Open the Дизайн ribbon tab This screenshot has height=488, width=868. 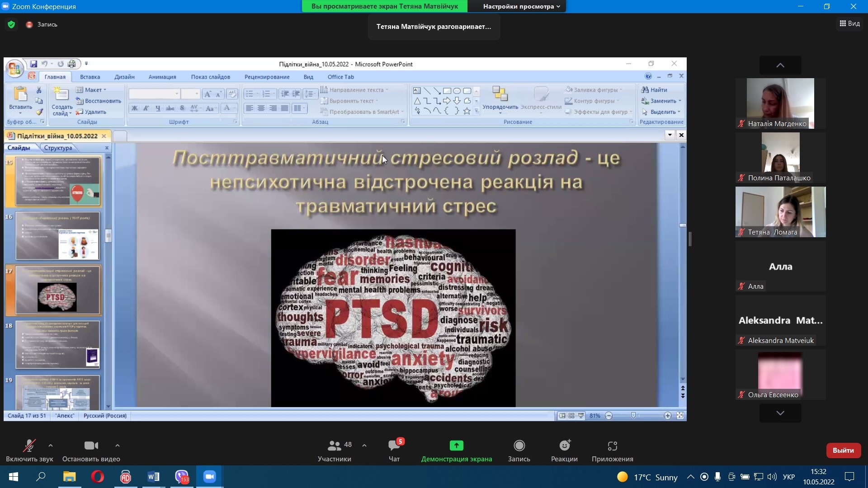pyautogui.click(x=124, y=77)
